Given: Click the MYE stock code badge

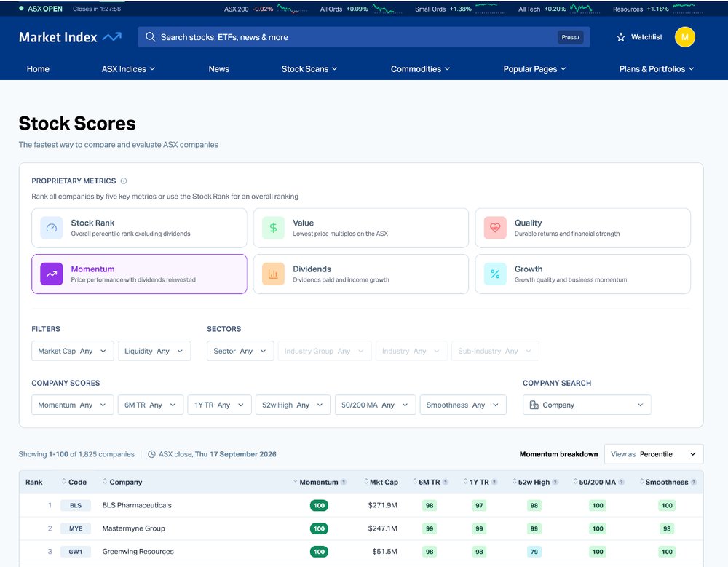Looking at the screenshot, I should 76,528.
